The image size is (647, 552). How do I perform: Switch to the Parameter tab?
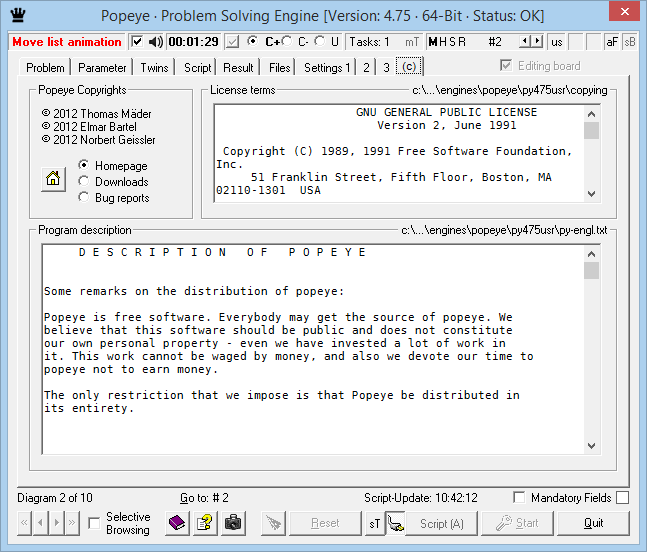click(x=102, y=68)
